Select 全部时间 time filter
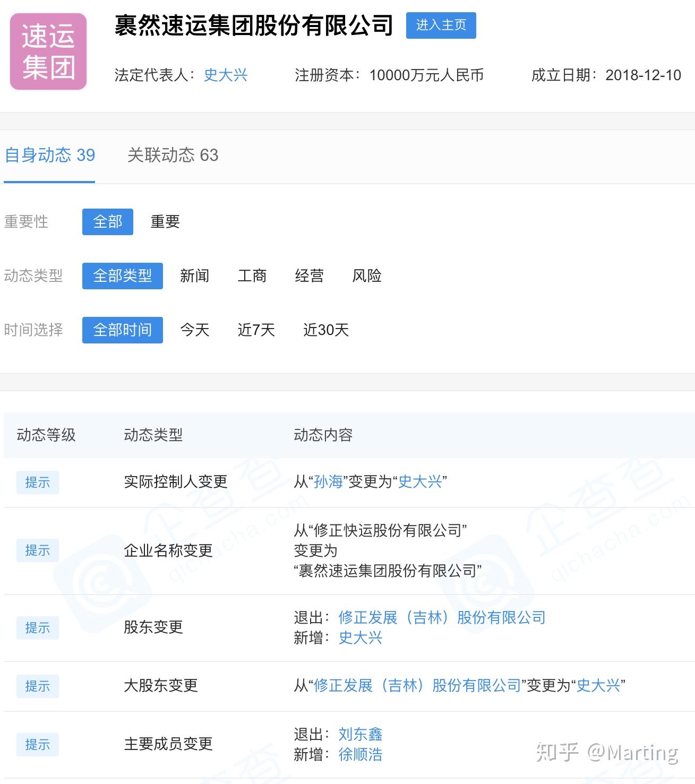The width and height of the screenshot is (695, 784). 123,330
